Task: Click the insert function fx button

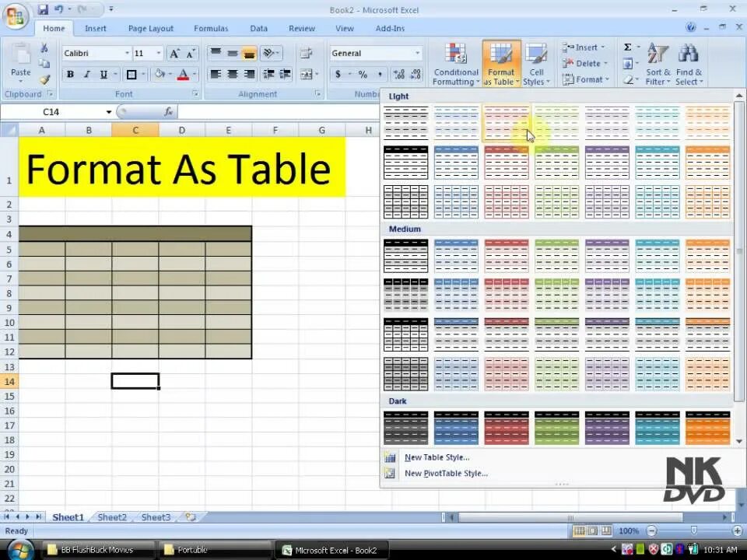Action: 169,112
